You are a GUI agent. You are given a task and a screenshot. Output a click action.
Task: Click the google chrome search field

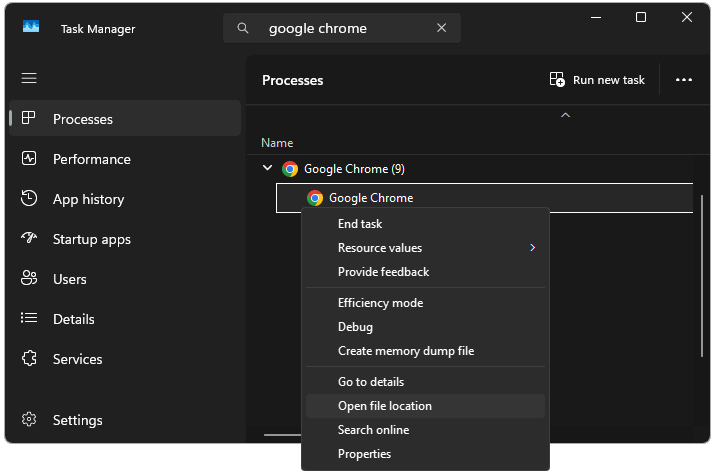[342, 28]
